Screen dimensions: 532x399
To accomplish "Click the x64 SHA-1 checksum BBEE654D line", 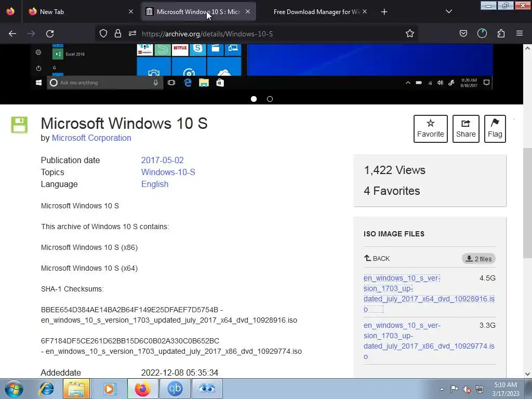I will [132, 310].
